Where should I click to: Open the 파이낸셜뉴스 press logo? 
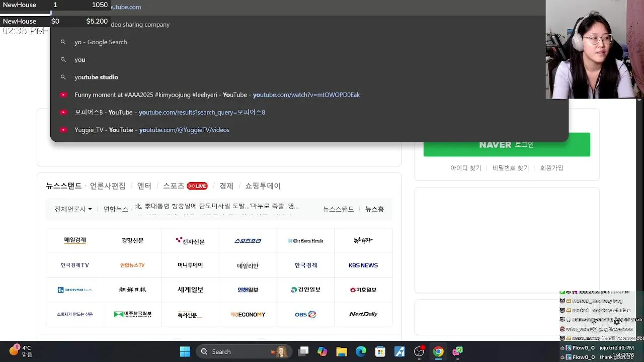pyautogui.click(x=75, y=290)
